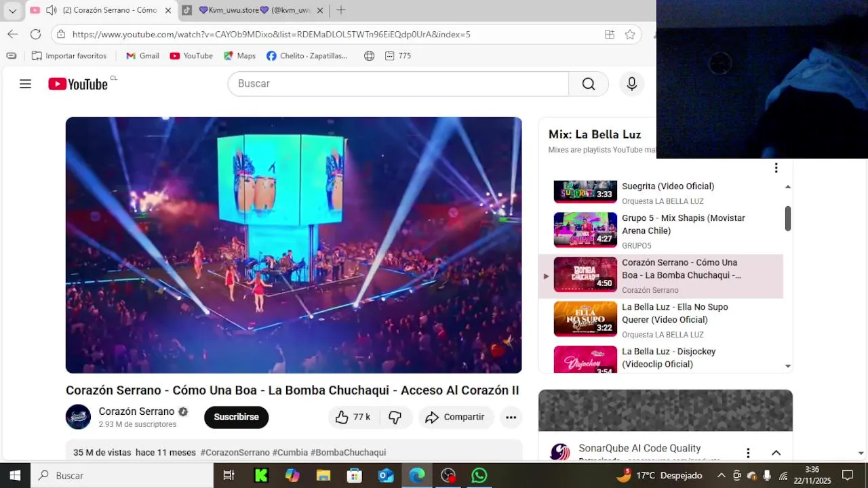Click the #BombaChuchaqui hashtag
The width and height of the screenshot is (868, 488).
tap(348, 452)
